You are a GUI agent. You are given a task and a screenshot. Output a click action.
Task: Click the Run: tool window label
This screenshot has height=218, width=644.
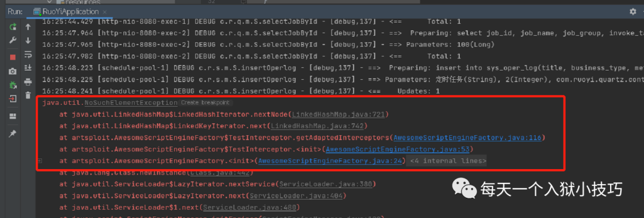coord(15,11)
